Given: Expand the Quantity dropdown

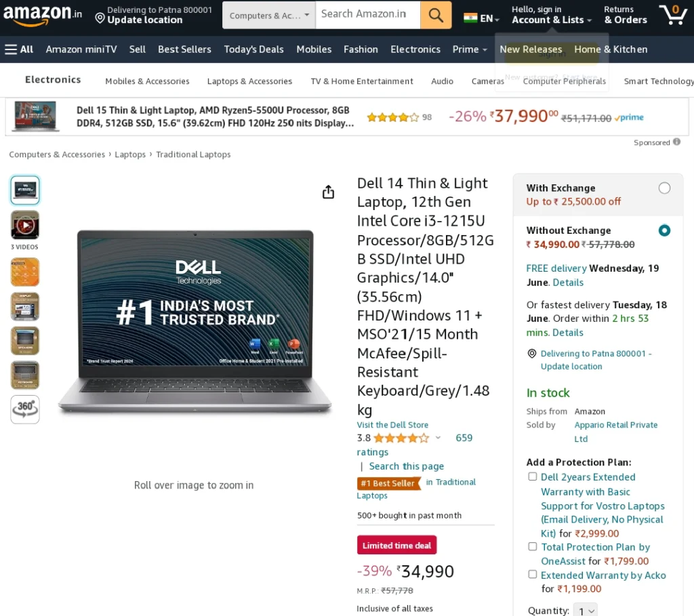Looking at the screenshot, I should pyautogui.click(x=585, y=611).
